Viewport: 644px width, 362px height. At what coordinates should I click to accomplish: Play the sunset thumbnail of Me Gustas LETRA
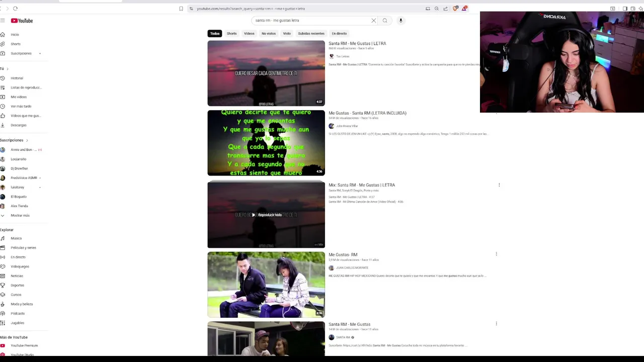tap(266, 73)
